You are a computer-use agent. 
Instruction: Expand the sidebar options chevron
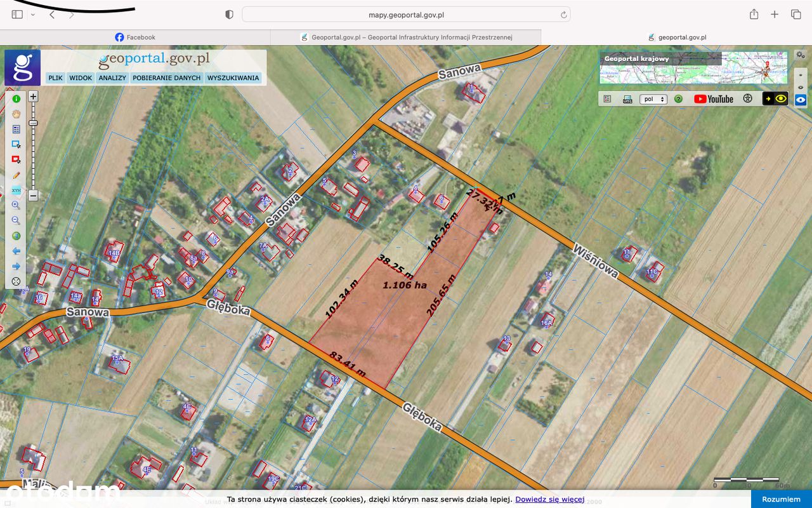[33, 15]
